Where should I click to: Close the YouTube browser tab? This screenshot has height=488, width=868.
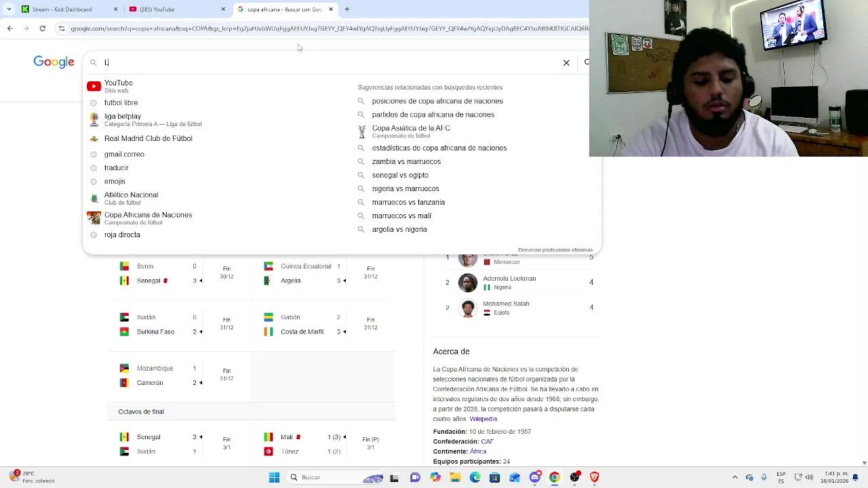[223, 9]
